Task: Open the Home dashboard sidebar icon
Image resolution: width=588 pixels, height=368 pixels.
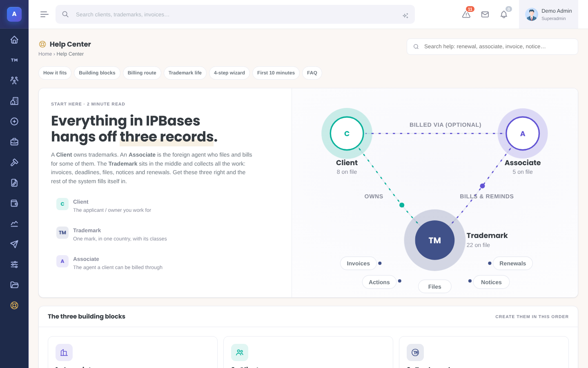Action: (14, 40)
